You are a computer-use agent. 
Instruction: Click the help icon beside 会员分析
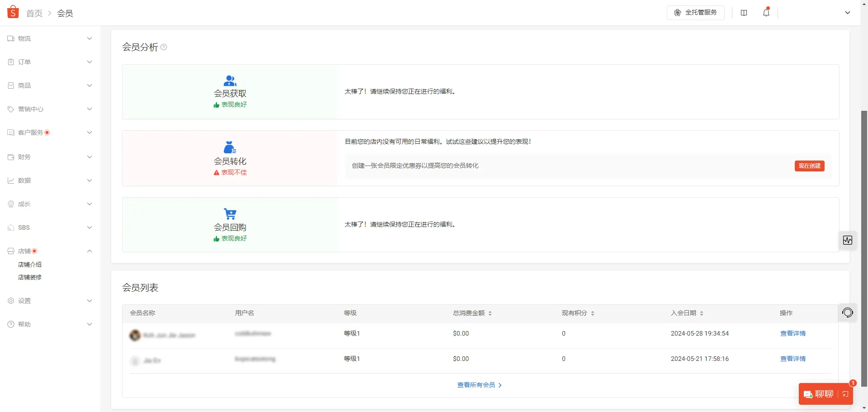click(164, 47)
